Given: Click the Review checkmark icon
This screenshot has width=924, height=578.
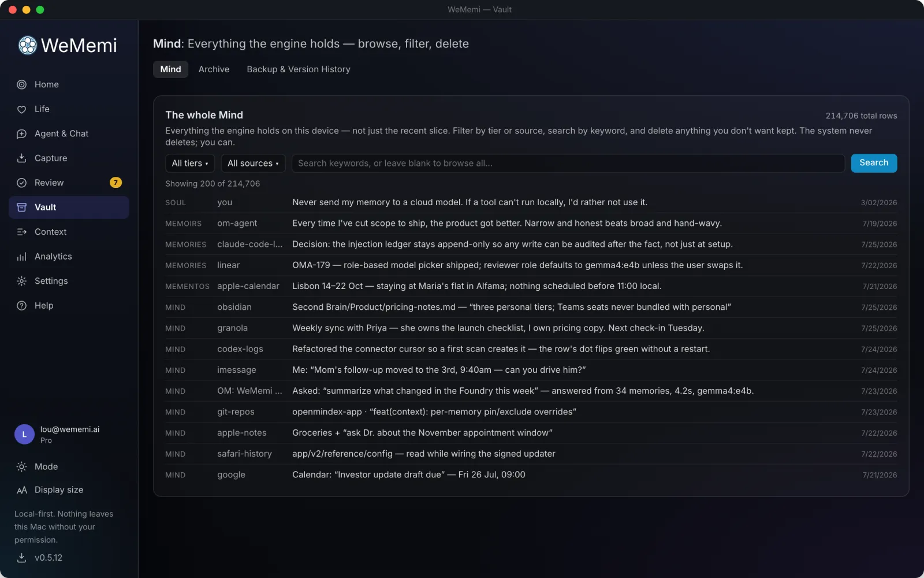Looking at the screenshot, I should [x=21, y=183].
